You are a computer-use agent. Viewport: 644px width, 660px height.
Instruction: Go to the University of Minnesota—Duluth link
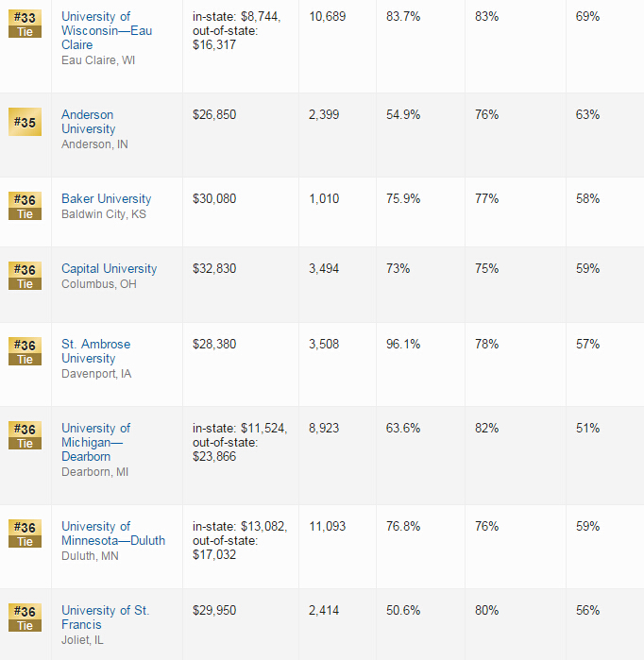(112, 533)
